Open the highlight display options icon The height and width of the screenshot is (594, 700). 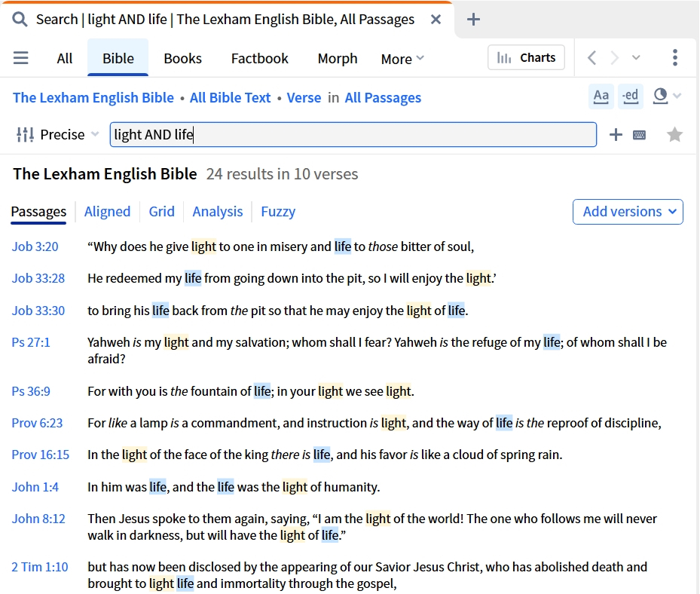coord(660,96)
